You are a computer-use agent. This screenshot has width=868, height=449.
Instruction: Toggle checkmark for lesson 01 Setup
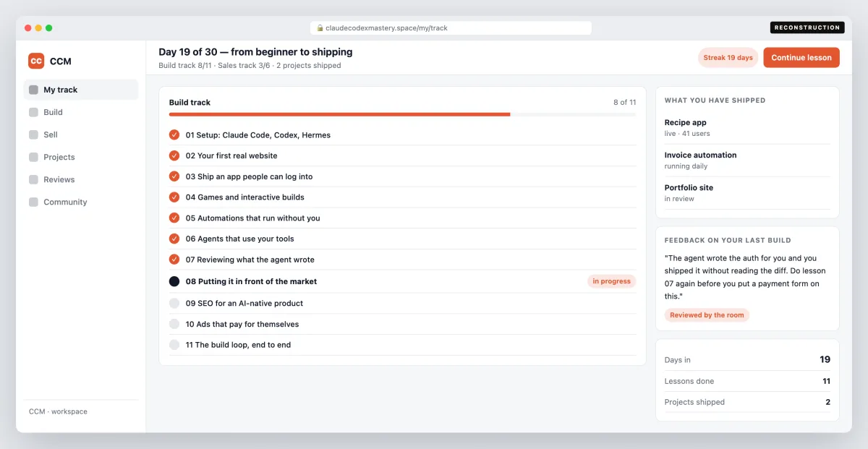click(174, 134)
